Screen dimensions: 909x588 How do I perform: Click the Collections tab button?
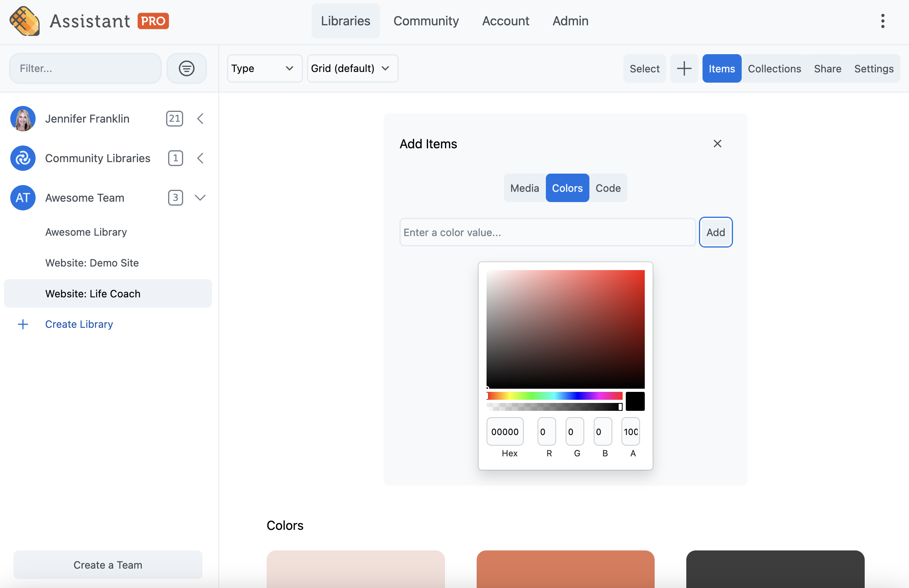pyautogui.click(x=775, y=68)
